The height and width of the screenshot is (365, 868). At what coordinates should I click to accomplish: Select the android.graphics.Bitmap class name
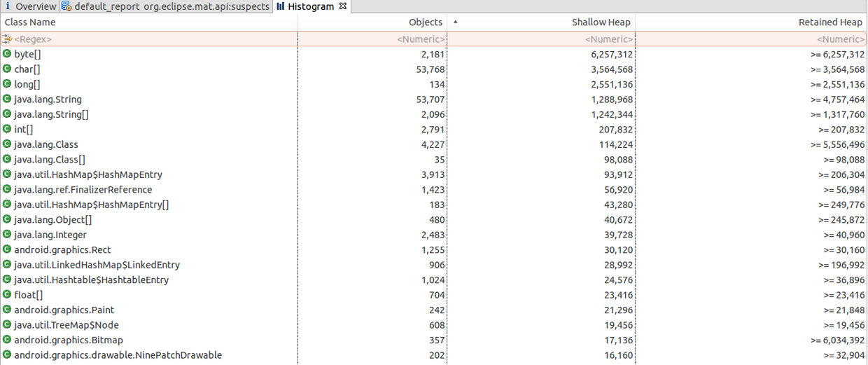(69, 340)
